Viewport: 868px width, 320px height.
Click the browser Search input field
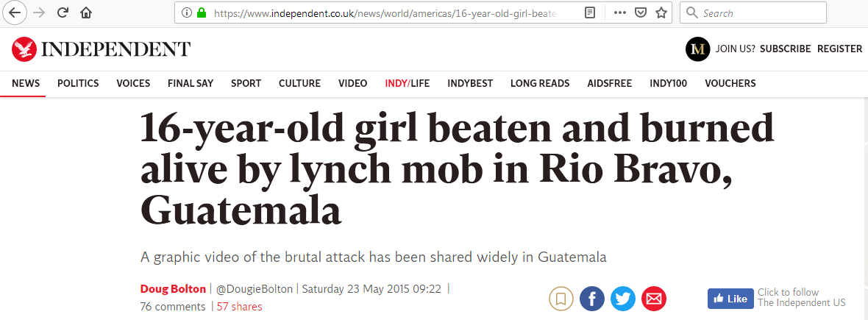point(753,13)
